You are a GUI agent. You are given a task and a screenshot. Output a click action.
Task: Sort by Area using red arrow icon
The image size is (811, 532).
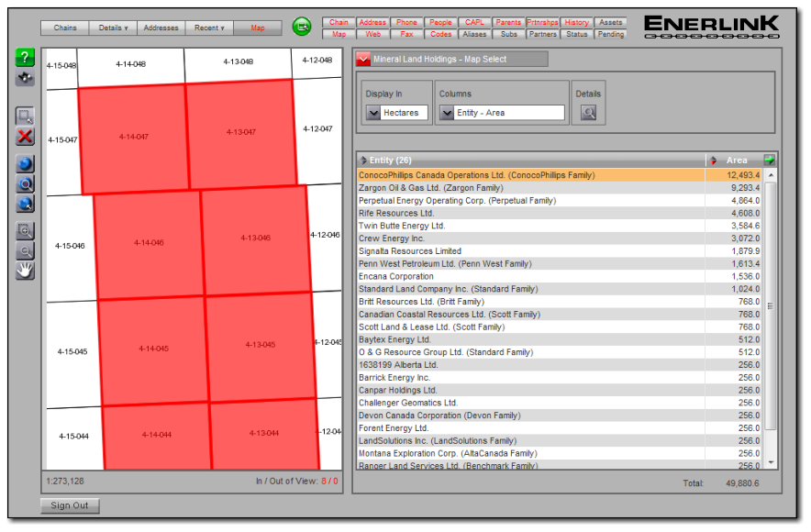[x=713, y=161]
